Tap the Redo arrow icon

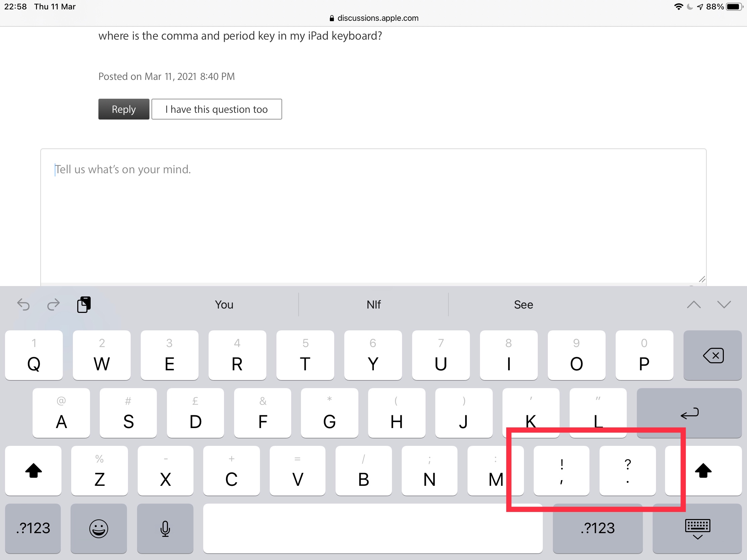[x=53, y=305]
